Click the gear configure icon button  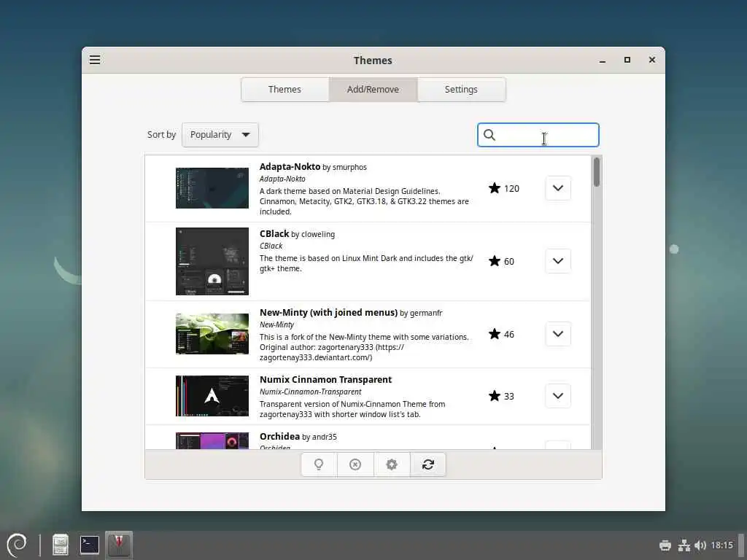click(x=392, y=464)
